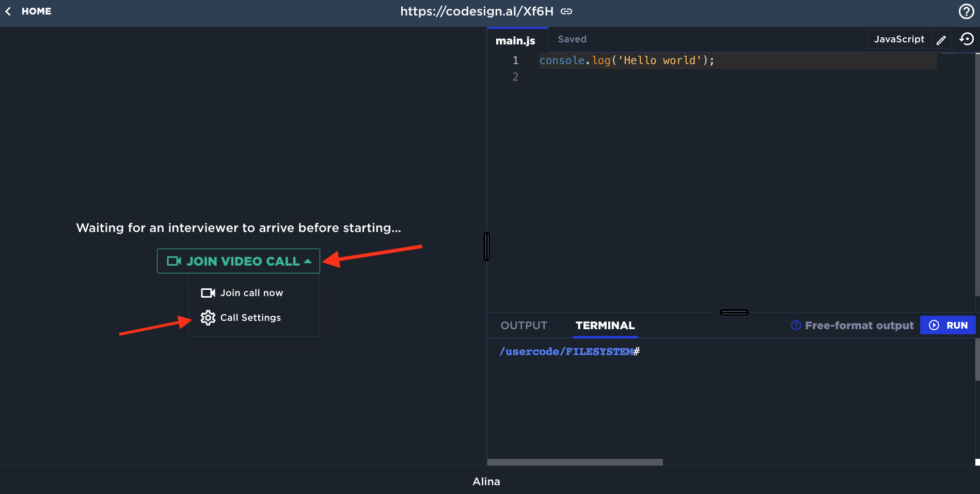The width and height of the screenshot is (980, 494).
Task: Expand the JOIN VIDEO CALL button
Action: pyautogui.click(x=239, y=261)
